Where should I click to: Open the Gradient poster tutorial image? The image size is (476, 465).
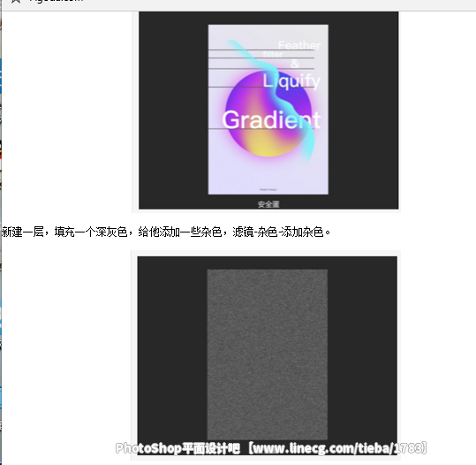pyautogui.click(x=268, y=111)
